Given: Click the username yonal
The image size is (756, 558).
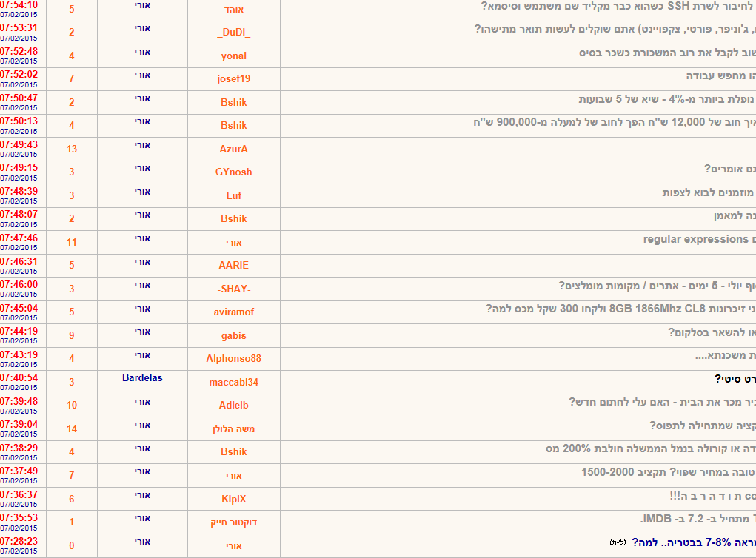Looking at the screenshot, I should [x=233, y=56].
